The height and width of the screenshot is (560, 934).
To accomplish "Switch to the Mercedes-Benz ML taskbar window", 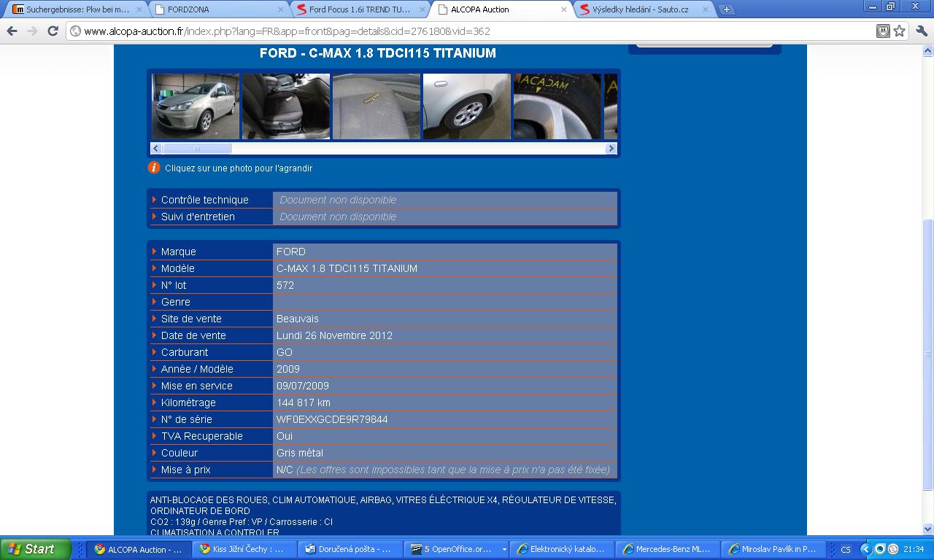I will (x=668, y=549).
